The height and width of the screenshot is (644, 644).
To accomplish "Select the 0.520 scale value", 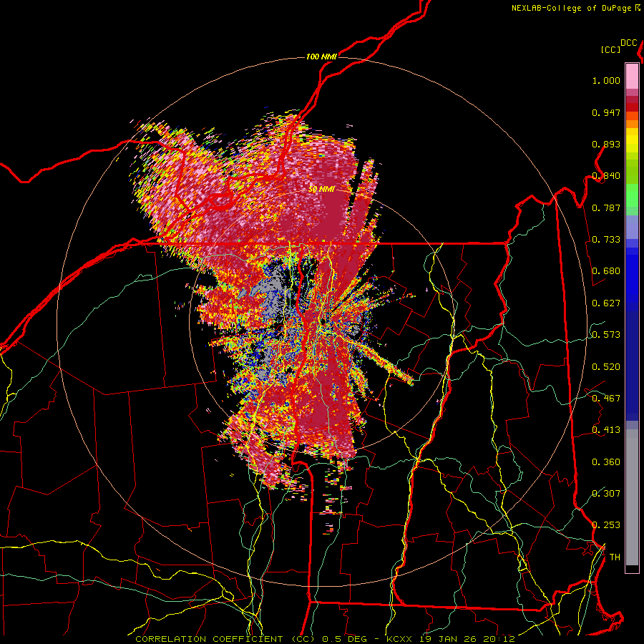I will click(606, 367).
